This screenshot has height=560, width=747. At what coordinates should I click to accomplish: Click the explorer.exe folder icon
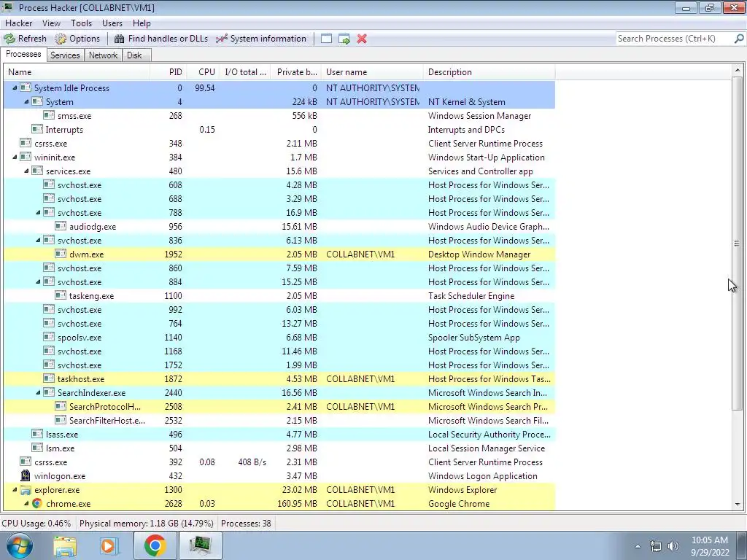click(26, 489)
